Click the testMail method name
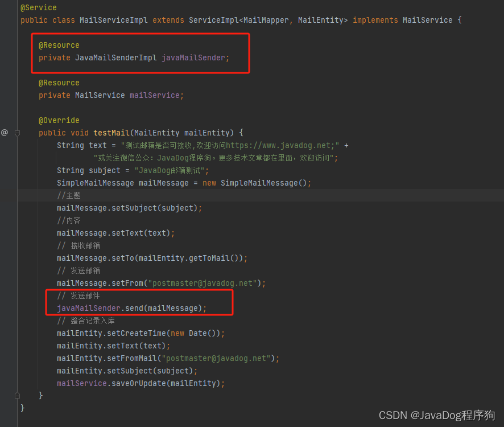This screenshot has width=504, height=427. (111, 133)
